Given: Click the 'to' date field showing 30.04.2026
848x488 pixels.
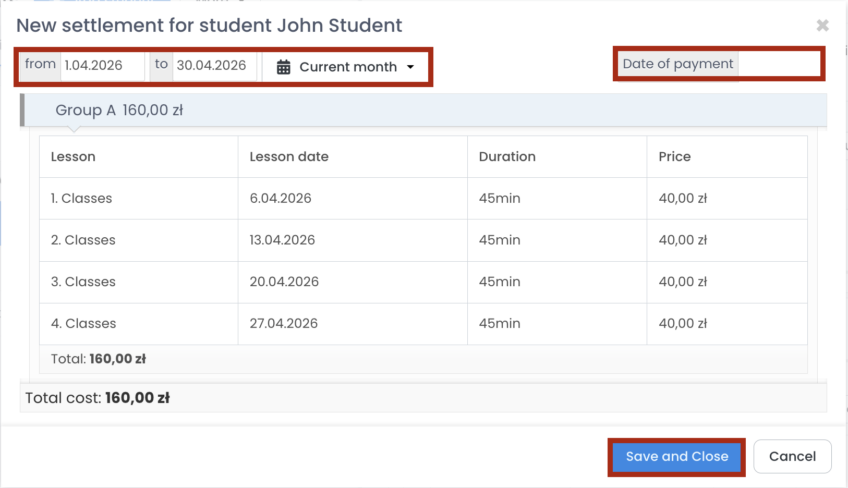Looking at the screenshot, I should tap(213, 66).
